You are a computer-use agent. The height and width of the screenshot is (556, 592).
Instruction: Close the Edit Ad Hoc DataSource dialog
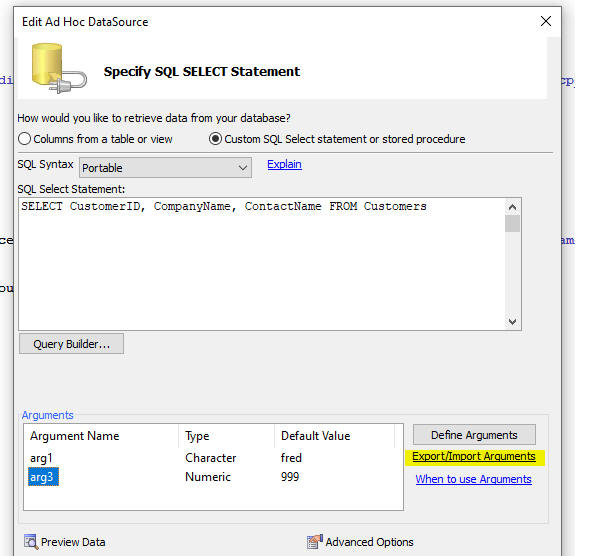[546, 21]
